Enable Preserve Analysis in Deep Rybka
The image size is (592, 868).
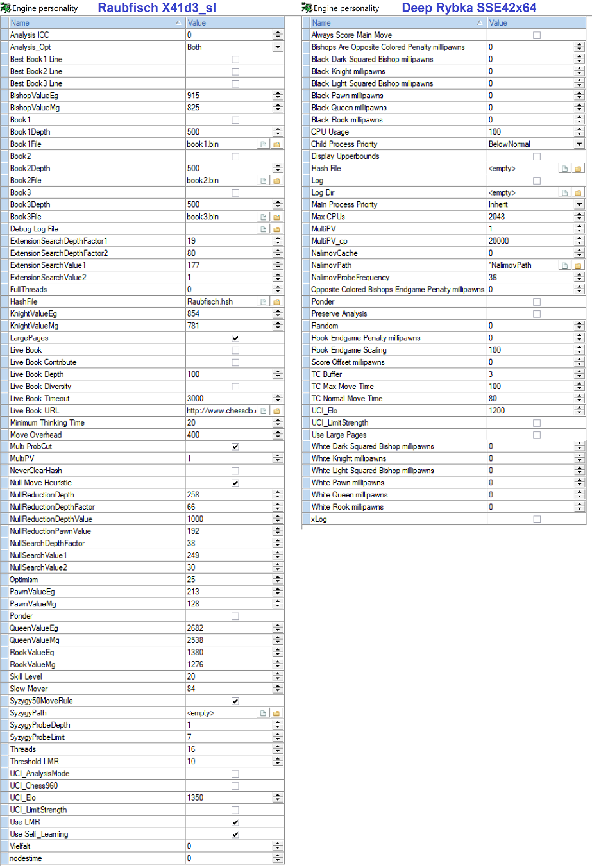[537, 314]
